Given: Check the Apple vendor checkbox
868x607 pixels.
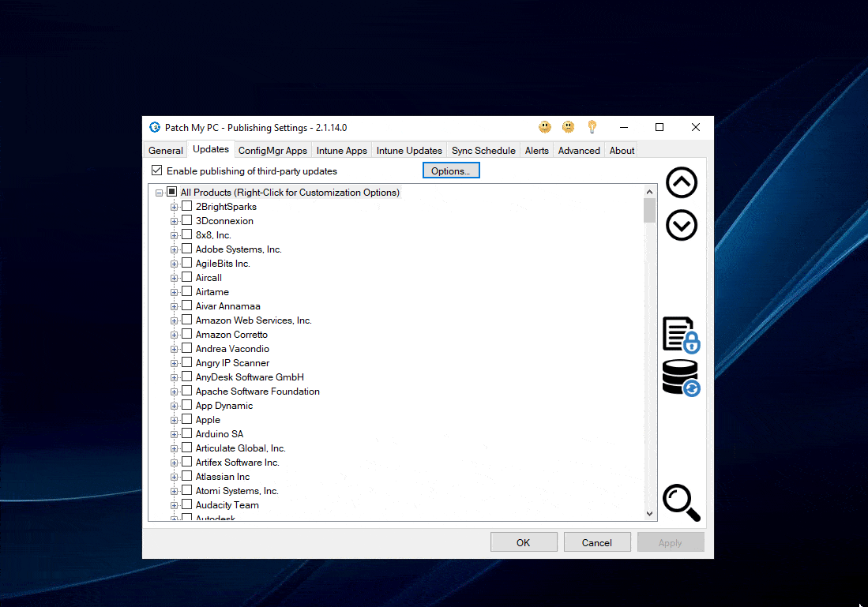Looking at the screenshot, I should (187, 419).
